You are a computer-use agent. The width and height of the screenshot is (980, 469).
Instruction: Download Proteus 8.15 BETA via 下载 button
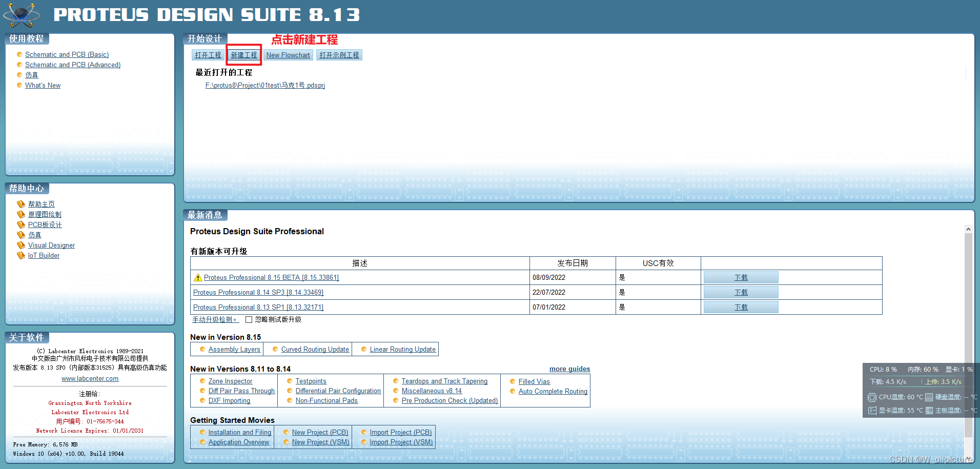[x=741, y=277]
